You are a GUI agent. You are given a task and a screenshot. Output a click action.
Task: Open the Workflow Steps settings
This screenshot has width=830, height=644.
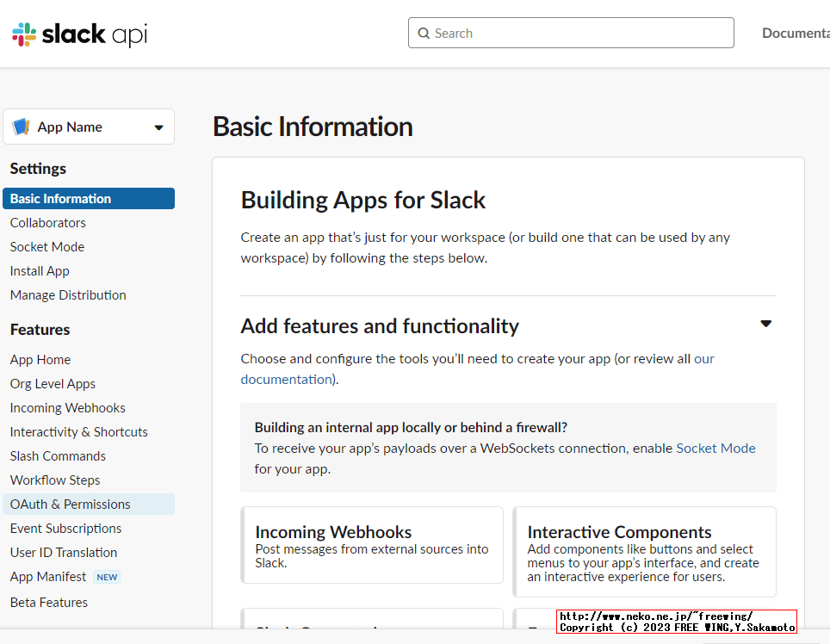point(54,480)
